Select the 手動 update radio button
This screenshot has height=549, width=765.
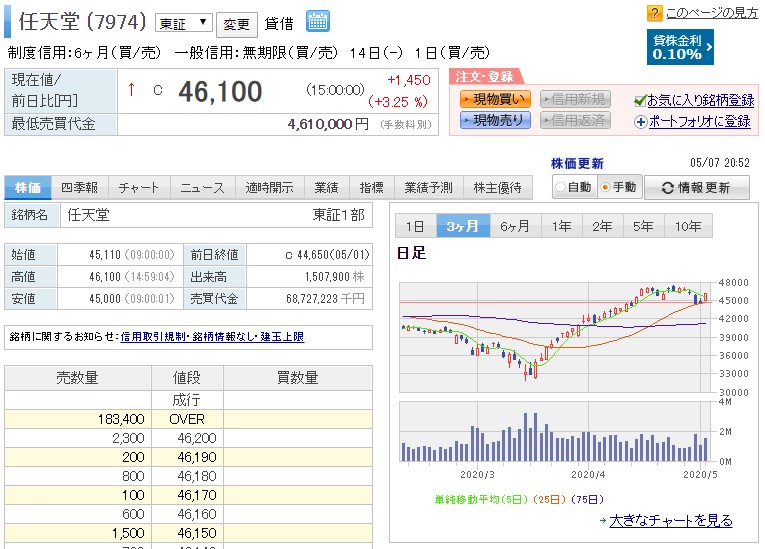[x=605, y=187]
